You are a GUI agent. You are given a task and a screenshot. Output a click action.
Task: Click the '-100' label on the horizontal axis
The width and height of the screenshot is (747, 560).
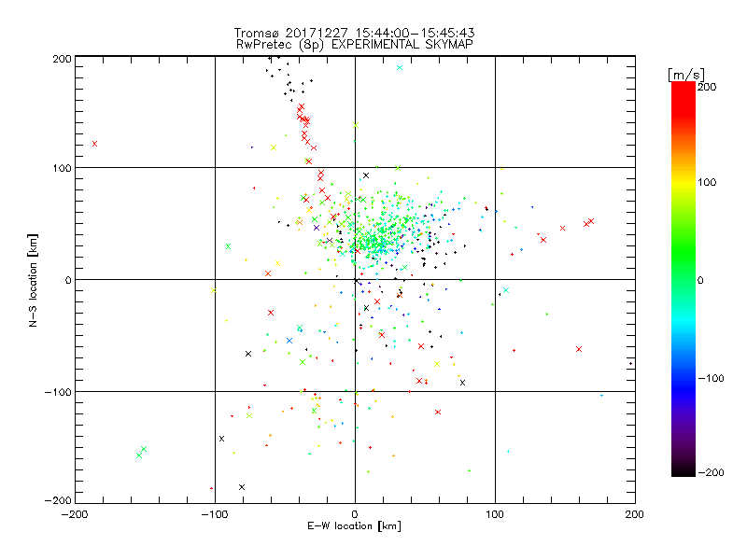tap(215, 514)
